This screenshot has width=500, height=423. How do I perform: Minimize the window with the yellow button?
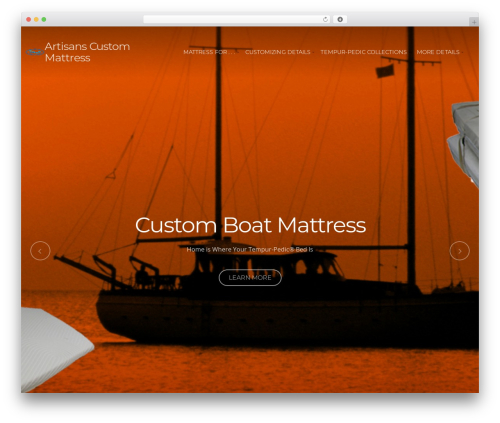(36, 20)
